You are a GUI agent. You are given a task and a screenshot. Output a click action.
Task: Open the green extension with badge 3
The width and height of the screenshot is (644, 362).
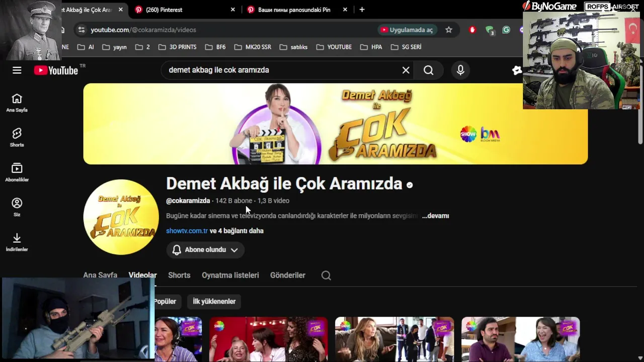click(490, 30)
